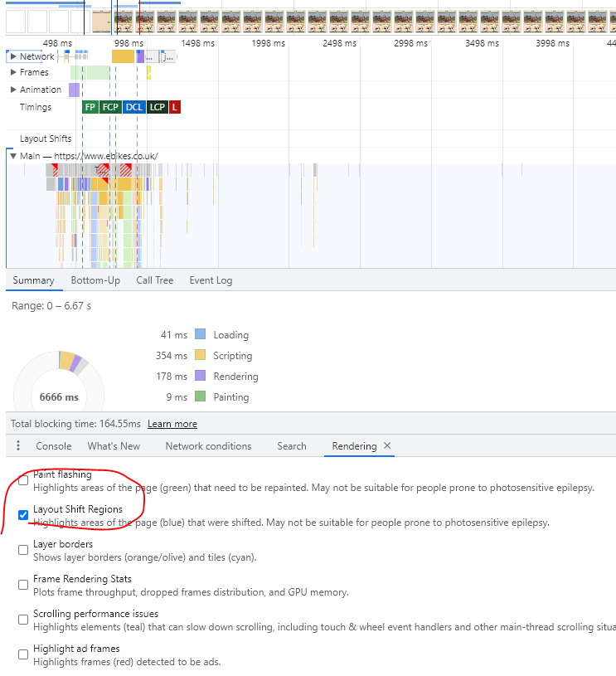Collapse the Main thread track
This screenshot has width=616, height=676.
click(x=13, y=156)
